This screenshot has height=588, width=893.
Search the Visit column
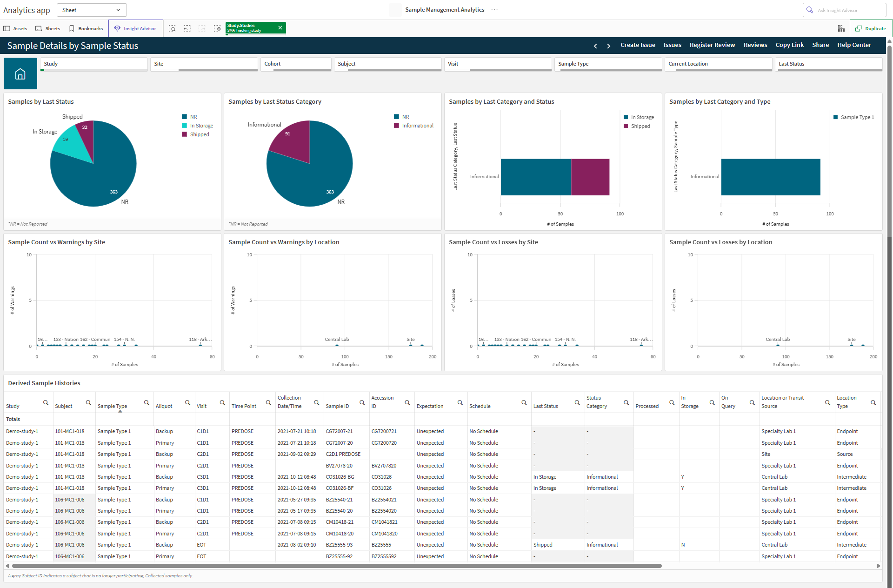[x=222, y=403]
